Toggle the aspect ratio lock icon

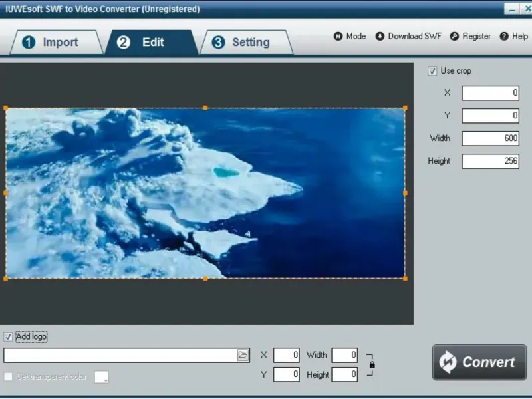(372, 364)
